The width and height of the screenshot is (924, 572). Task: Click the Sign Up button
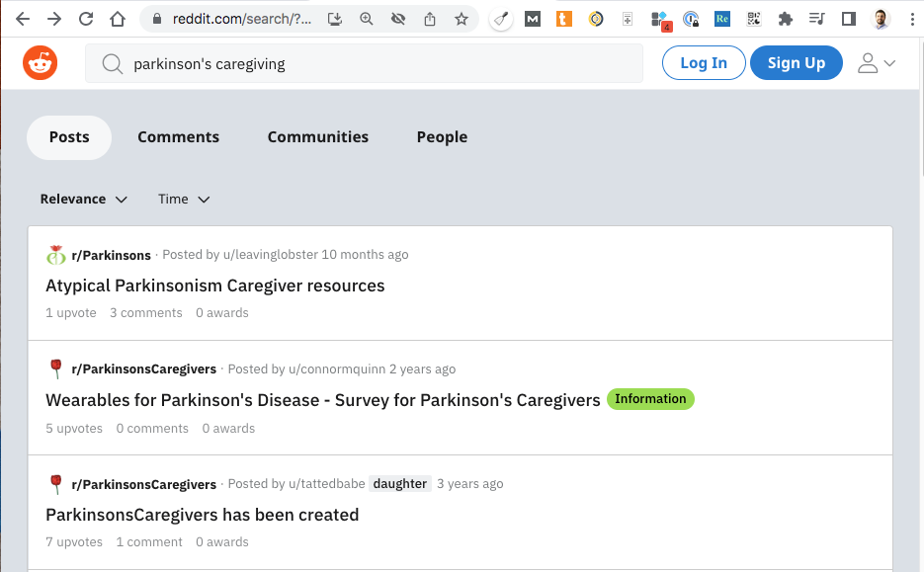pyautogui.click(x=797, y=62)
